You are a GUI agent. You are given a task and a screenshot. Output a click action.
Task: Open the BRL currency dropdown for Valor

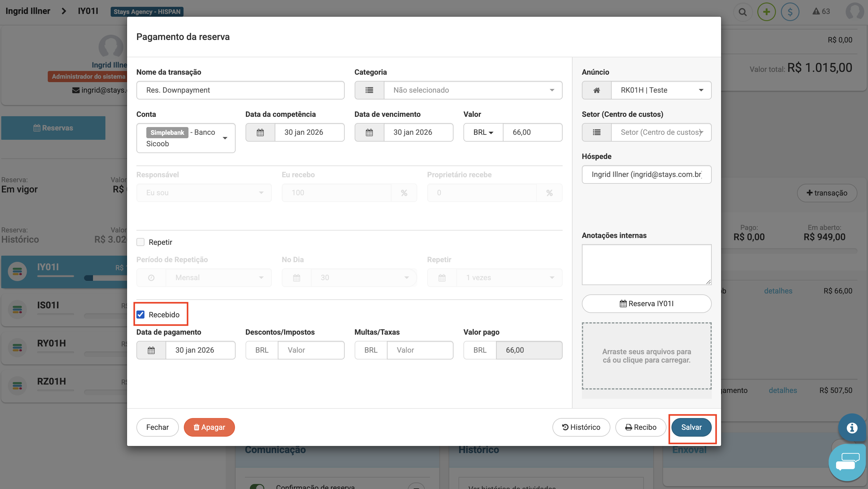tap(483, 132)
